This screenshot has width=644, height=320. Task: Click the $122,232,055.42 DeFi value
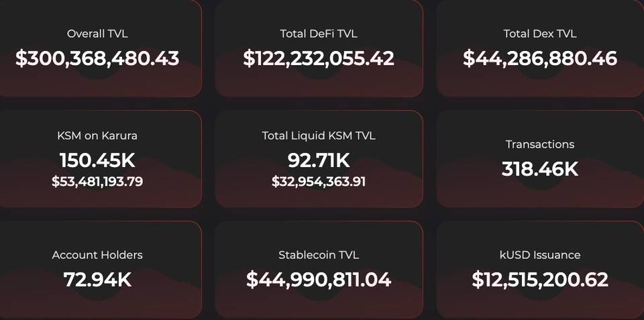click(x=319, y=58)
